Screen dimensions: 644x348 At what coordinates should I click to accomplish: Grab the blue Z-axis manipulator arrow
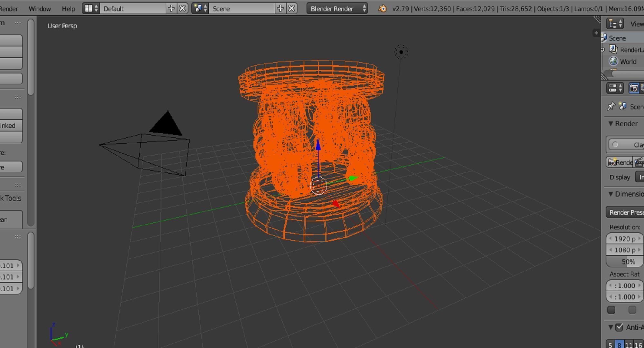[318, 145]
